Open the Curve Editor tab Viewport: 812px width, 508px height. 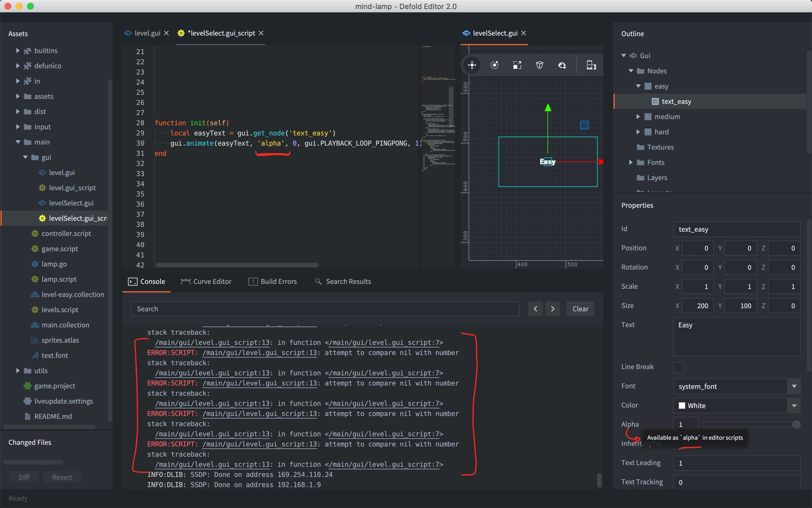pyautogui.click(x=206, y=282)
